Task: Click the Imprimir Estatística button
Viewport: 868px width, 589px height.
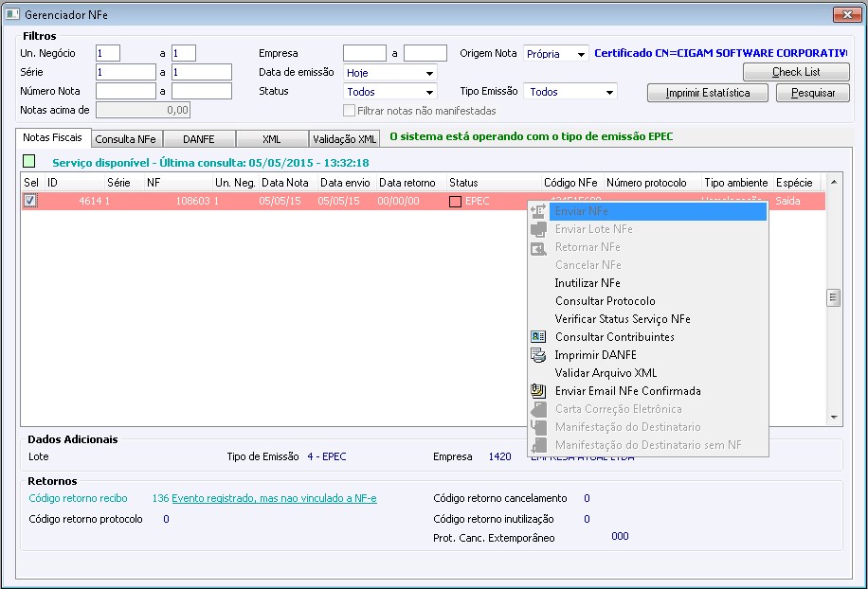Action: coord(708,93)
